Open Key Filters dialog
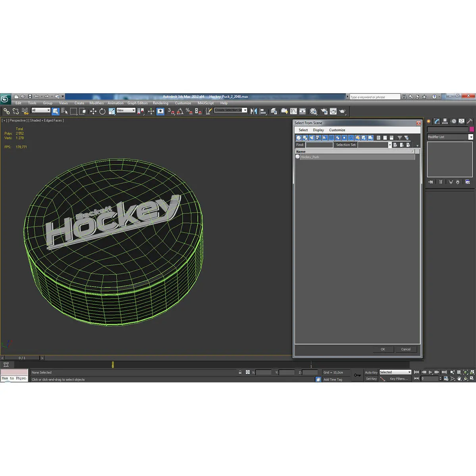Image resolution: width=476 pixels, height=476 pixels. pos(399,379)
